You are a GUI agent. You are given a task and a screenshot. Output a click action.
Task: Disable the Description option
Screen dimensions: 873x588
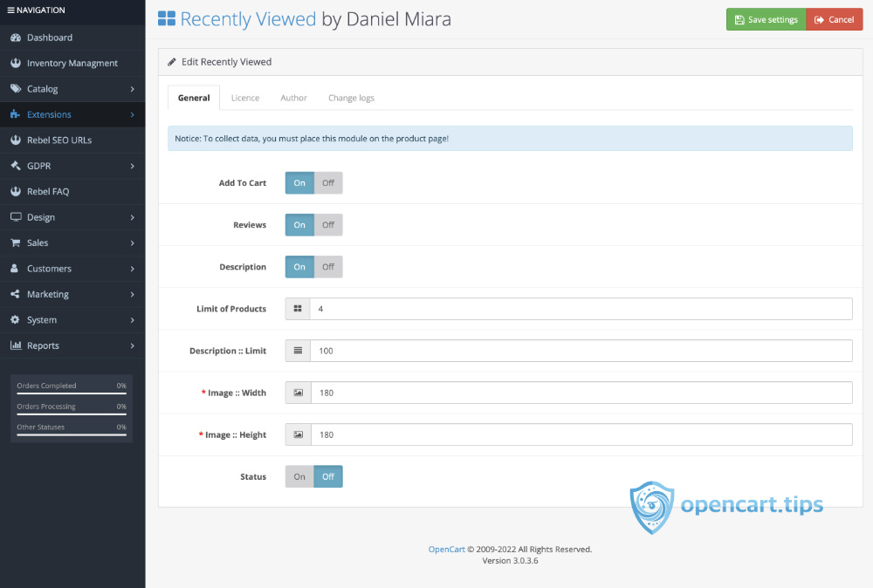tap(328, 266)
